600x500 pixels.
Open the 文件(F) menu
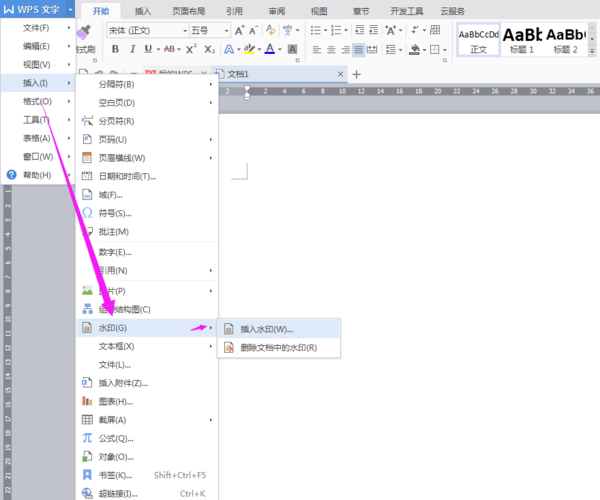tap(38, 28)
